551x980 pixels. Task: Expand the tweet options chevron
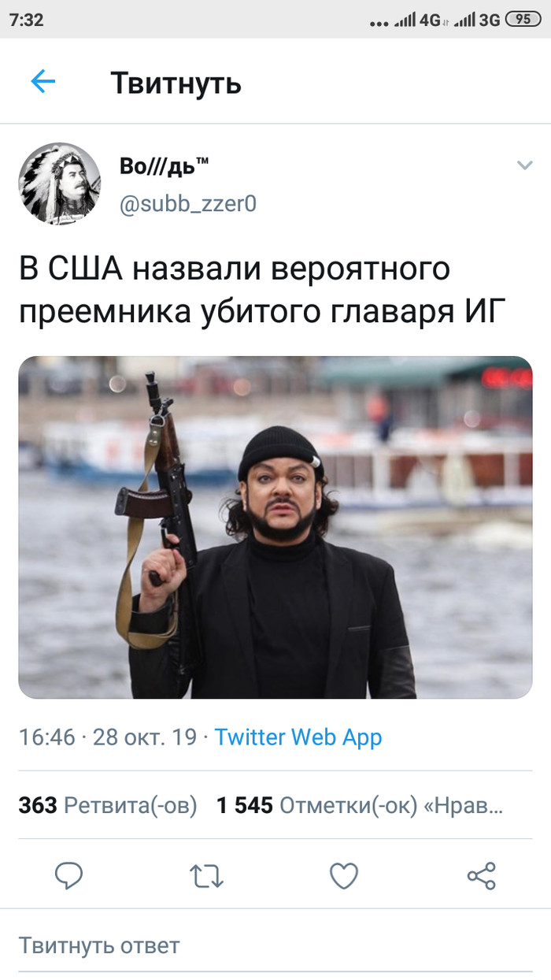[x=524, y=165]
